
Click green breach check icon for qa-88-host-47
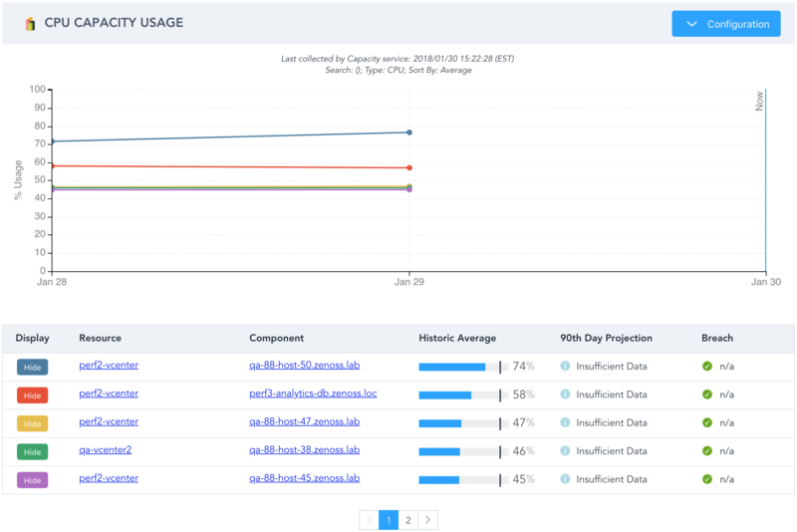point(707,422)
